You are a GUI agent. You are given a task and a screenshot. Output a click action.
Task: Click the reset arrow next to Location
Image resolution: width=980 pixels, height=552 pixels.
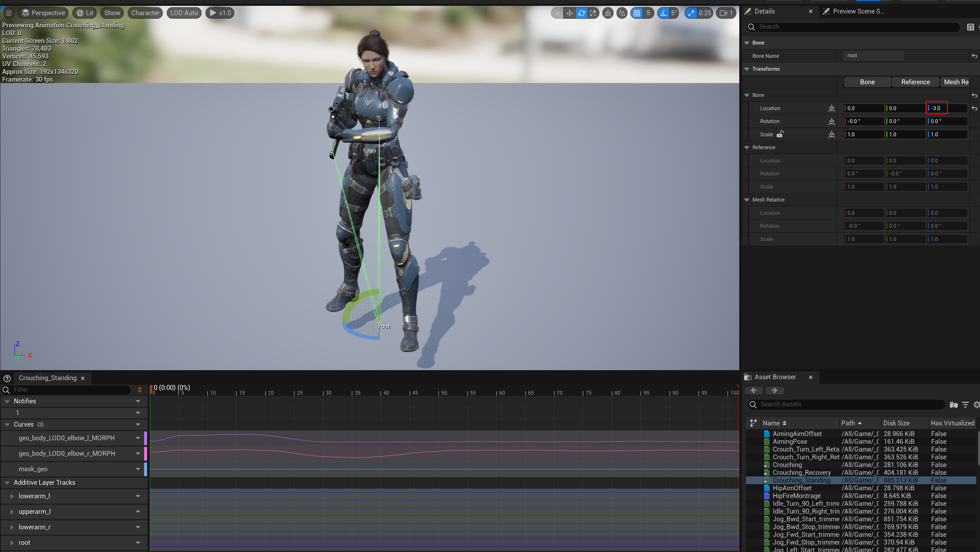tap(974, 109)
